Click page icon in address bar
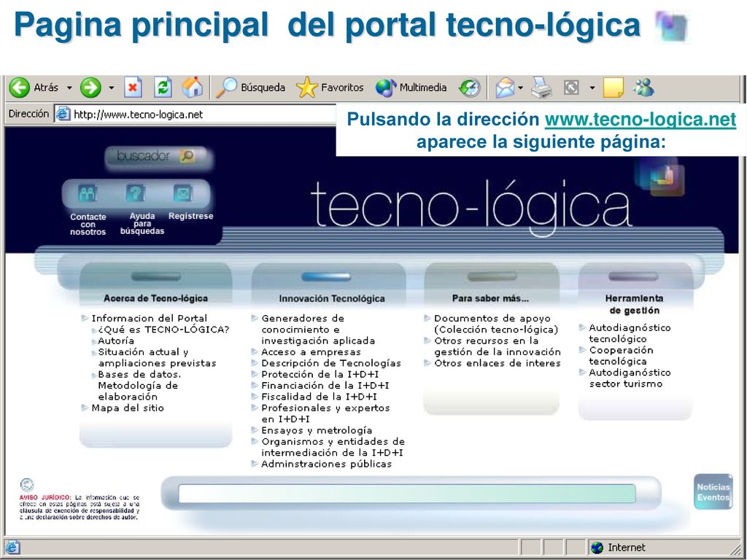 tap(63, 114)
